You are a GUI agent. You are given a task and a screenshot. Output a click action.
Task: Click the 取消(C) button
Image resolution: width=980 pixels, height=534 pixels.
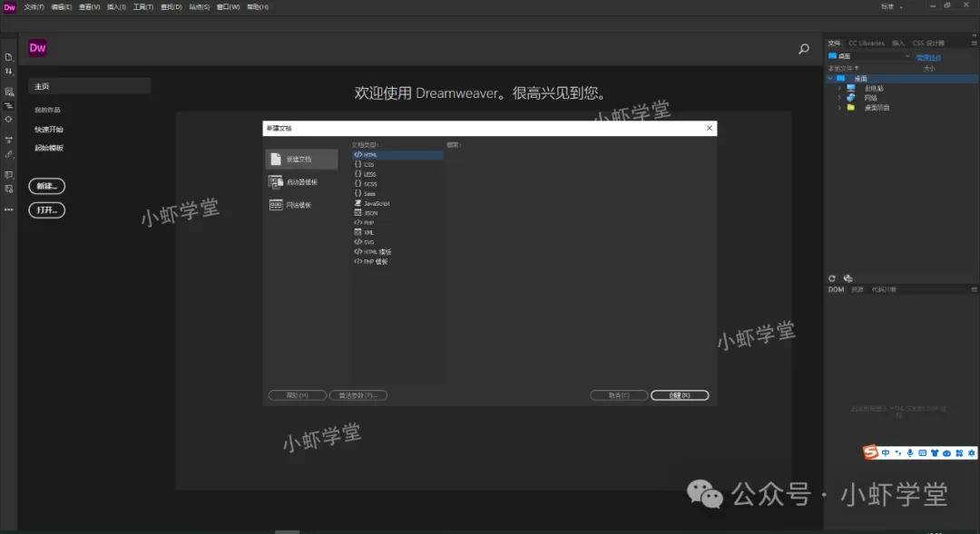point(619,395)
